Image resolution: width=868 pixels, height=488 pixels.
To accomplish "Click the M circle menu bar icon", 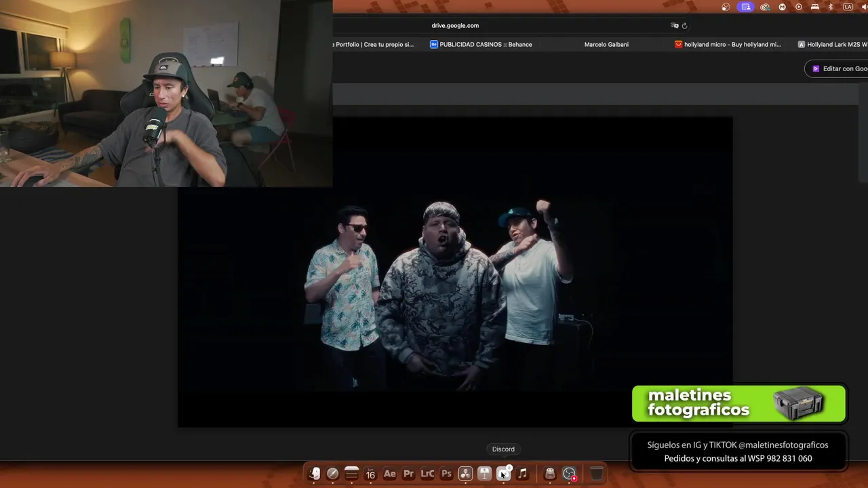I will point(783,7).
